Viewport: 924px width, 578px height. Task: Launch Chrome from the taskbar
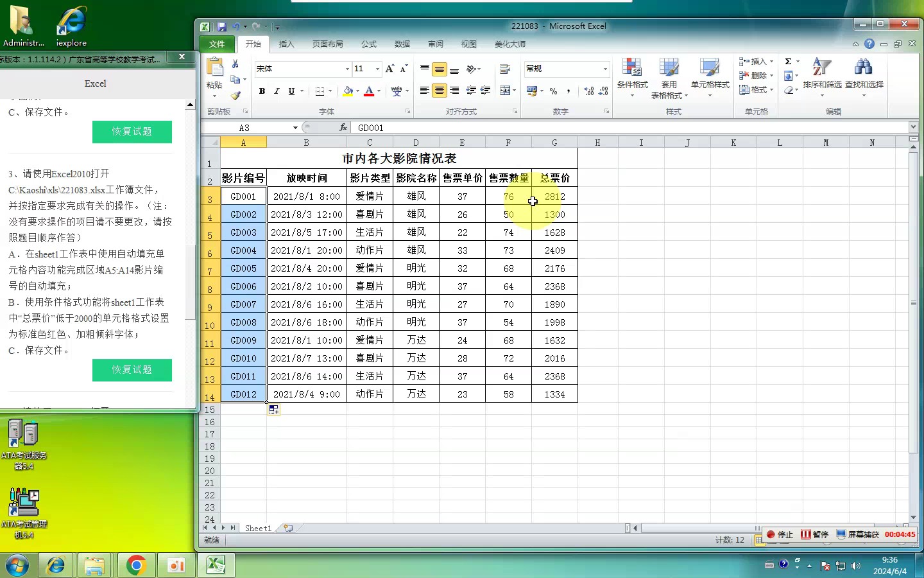(x=136, y=565)
